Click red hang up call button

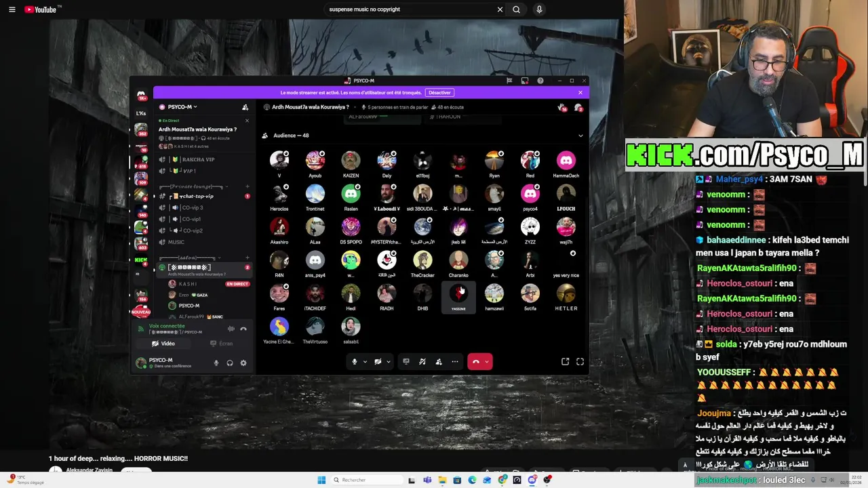(475, 362)
